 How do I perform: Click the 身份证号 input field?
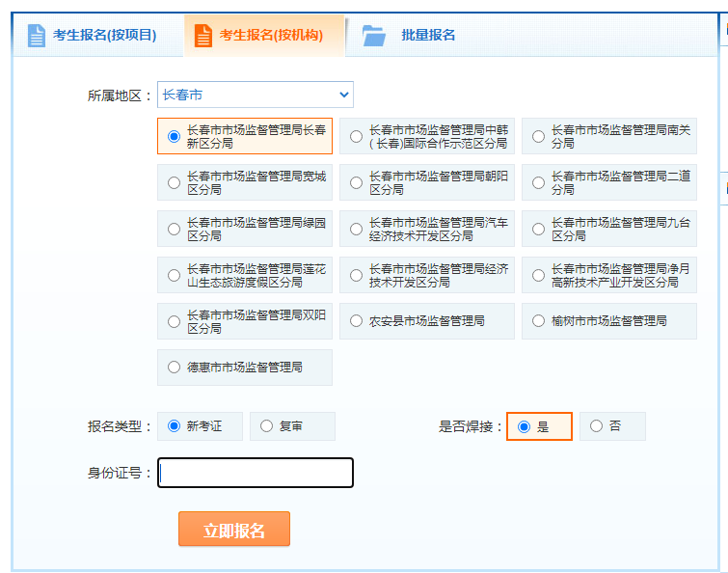(x=256, y=473)
